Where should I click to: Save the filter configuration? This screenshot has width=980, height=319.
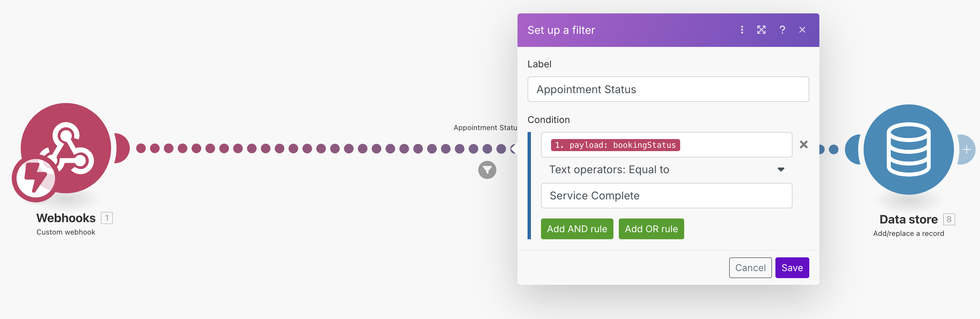(792, 268)
